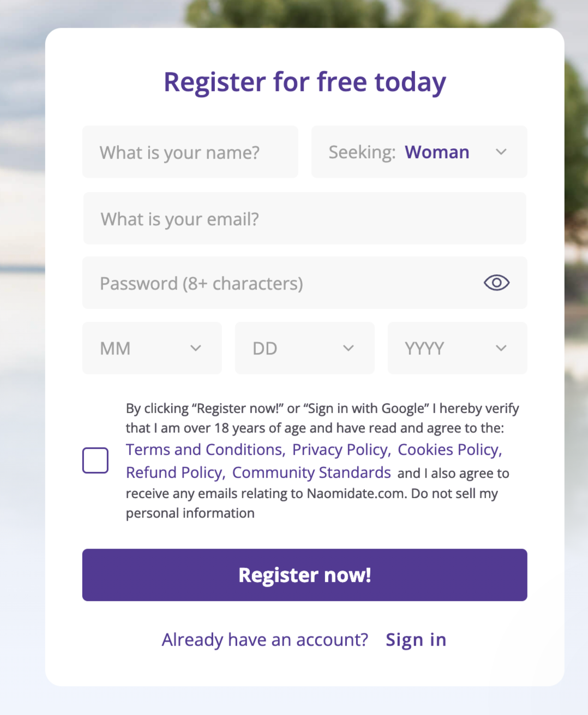Click the Seeking dropdown chevron icon
This screenshot has width=588, height=715.
click(x=501, y=152)
